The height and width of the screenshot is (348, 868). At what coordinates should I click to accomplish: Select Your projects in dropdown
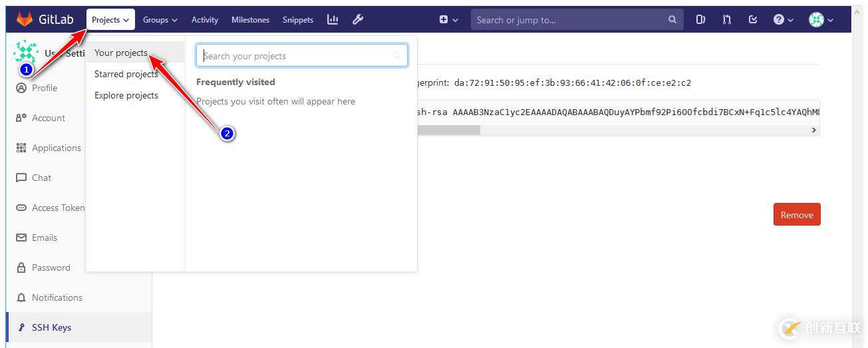[135, 53]
